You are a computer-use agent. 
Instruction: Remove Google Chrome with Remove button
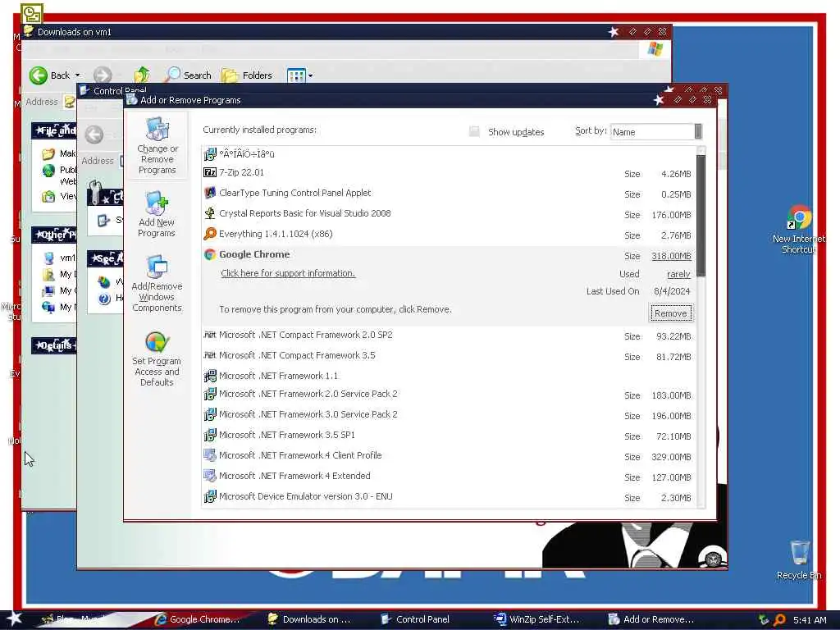tap(671, 313)
